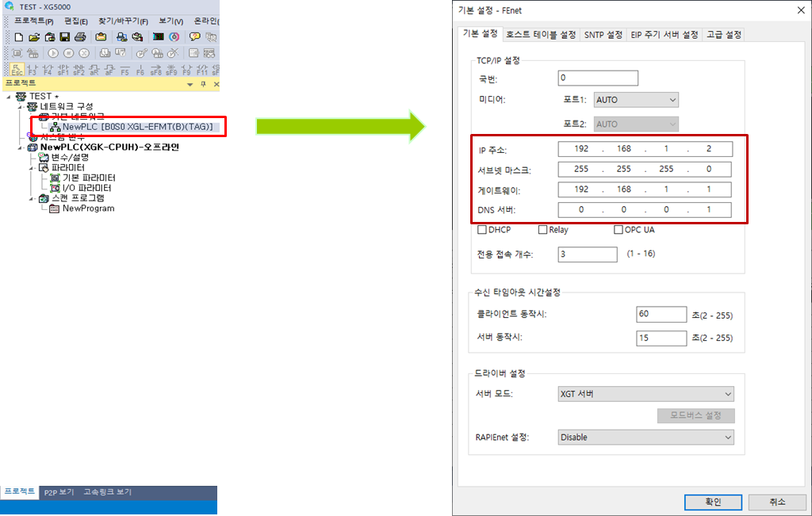
Task: Click the 전용 접속 개수 input field
Action: pos(588,254)
